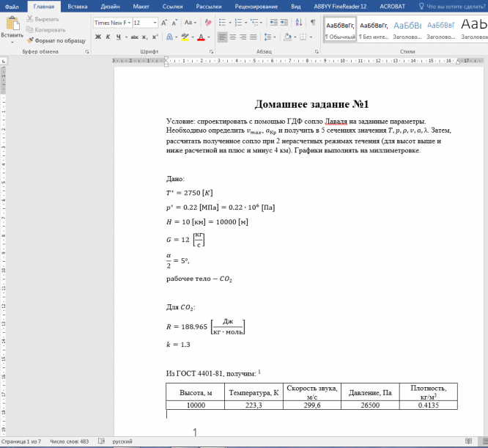Switch to the Рецензирование tab

[256, 6]
